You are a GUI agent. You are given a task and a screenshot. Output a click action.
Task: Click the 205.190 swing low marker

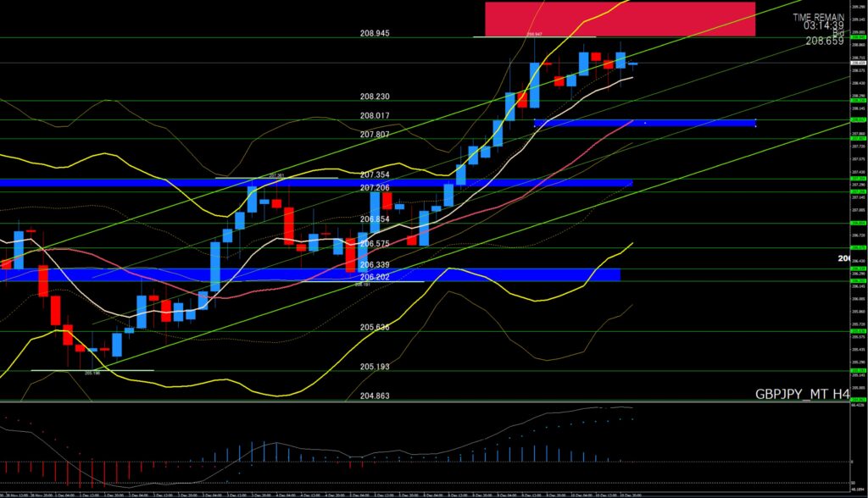[x=92, y=372]
